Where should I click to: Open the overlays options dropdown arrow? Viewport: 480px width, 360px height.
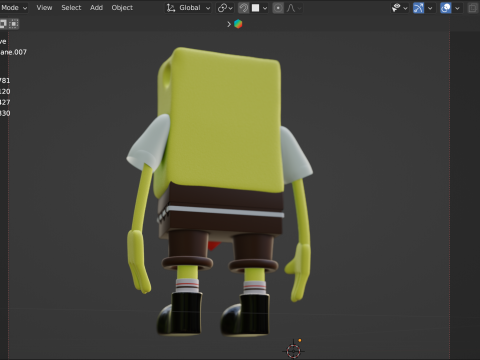click(x=457, y=8)
